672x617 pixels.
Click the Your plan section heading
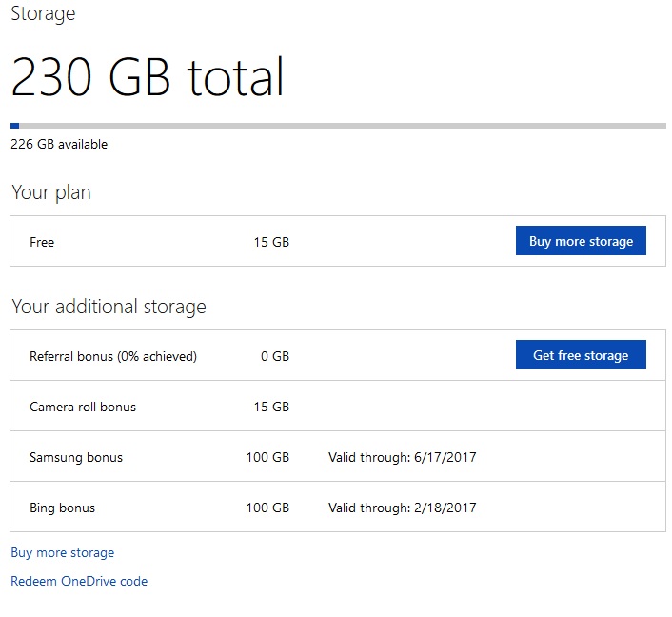pyautogui.click(x=51, y=192)
